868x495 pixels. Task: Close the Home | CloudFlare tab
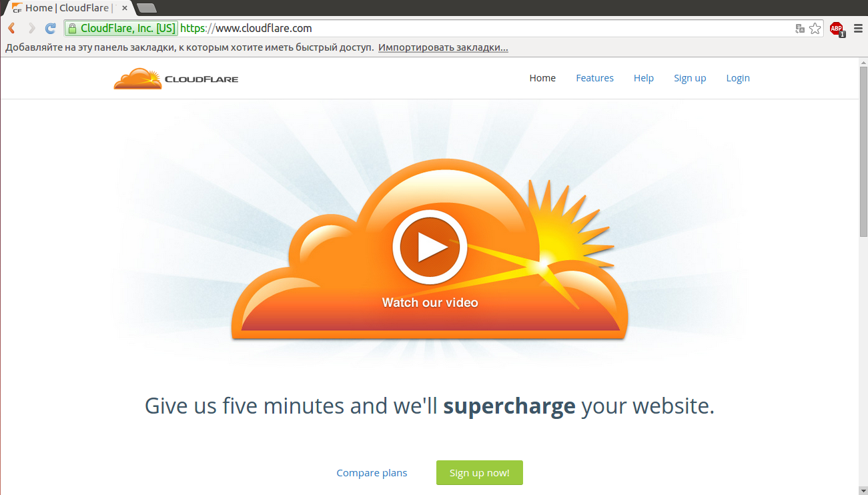(x=124, y=8)
